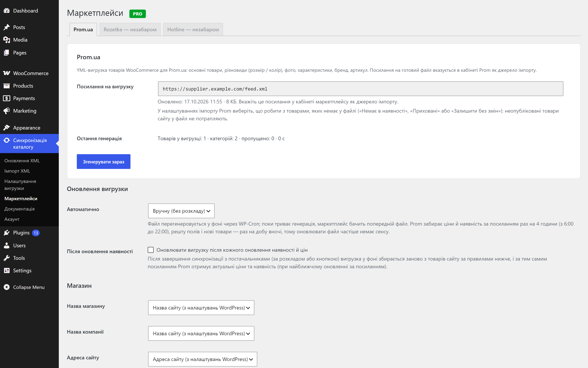Open the Документація submenu item
Screen dimensions: 588x368
(x=19, y=209)
